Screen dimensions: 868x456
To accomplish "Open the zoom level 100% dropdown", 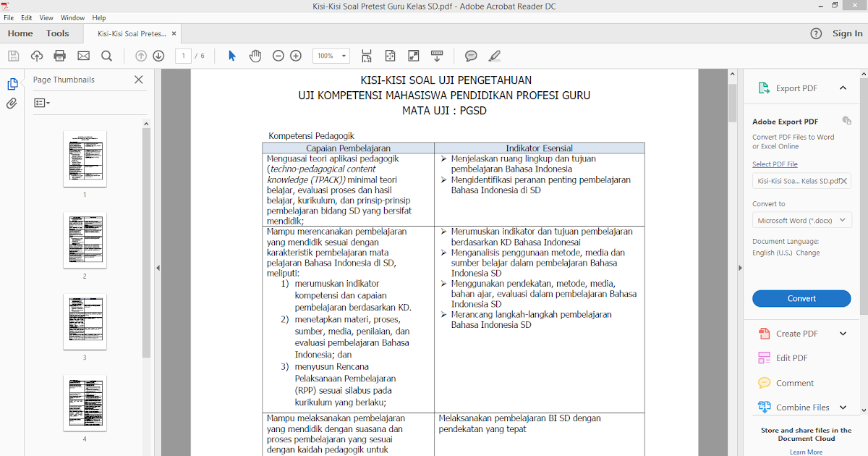I will [331, 55].
